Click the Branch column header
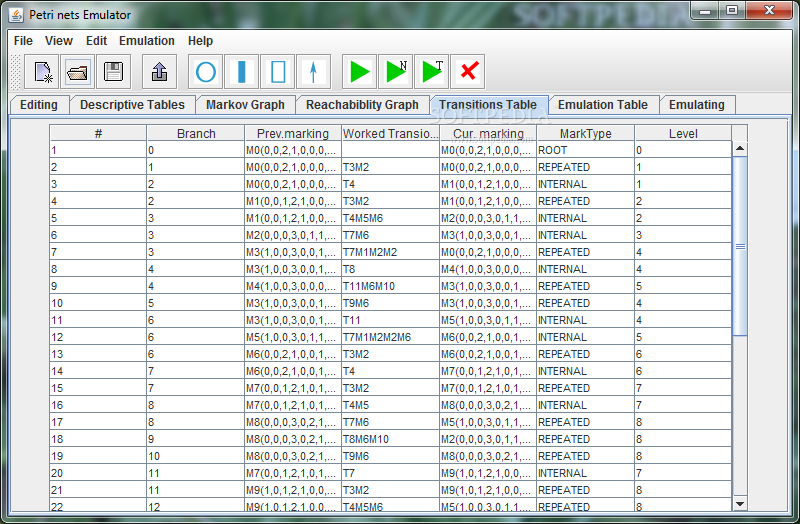800x524 pixels. pos(196,133)
